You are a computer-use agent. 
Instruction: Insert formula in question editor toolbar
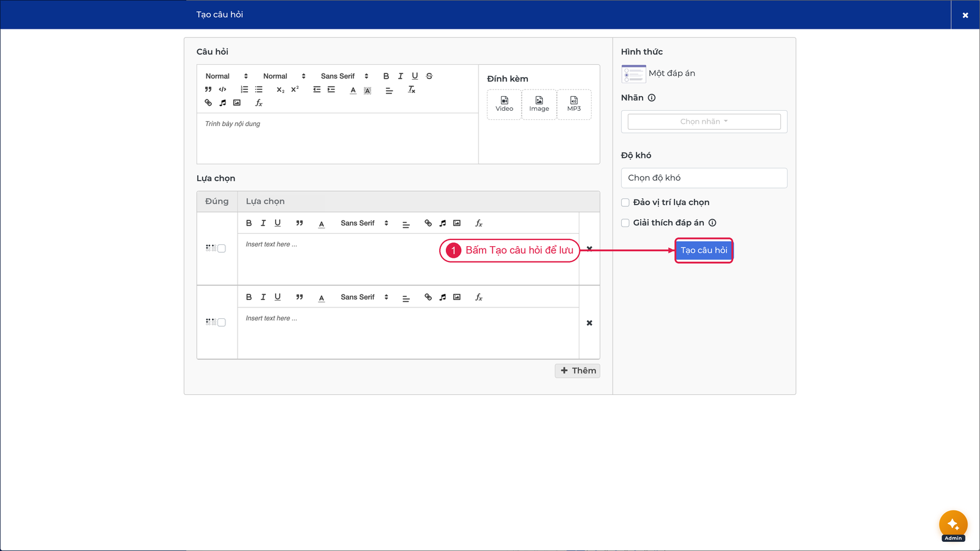tap(259, 103)
